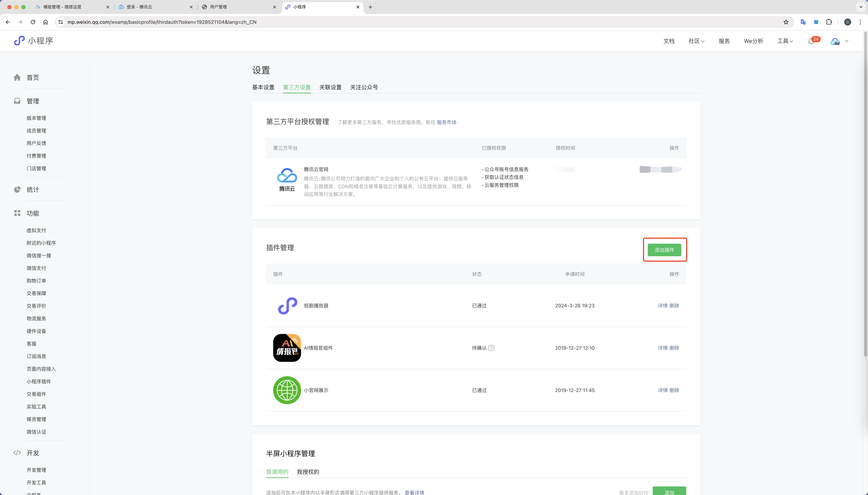868x495 pixels.
Task: Click the 统计 pie chart sidebar icon
Action: (17, 190)
